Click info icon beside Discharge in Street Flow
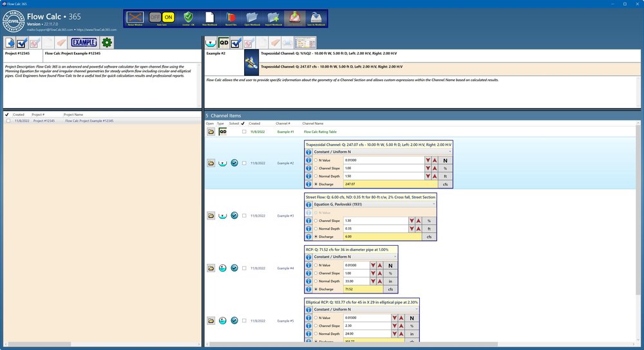 click(x=308, y=237)
